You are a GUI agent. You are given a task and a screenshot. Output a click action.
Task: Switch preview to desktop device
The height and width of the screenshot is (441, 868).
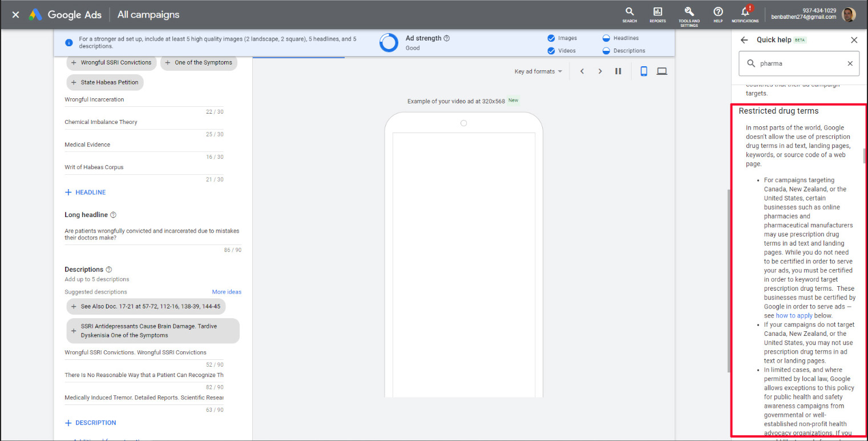click(x=662, y=71)
